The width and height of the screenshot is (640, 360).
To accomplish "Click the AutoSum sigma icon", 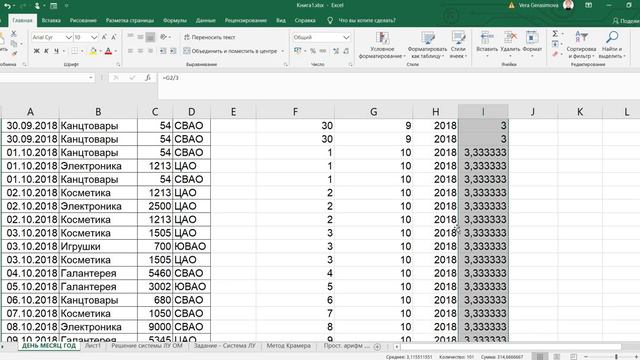I will [555, 33].
